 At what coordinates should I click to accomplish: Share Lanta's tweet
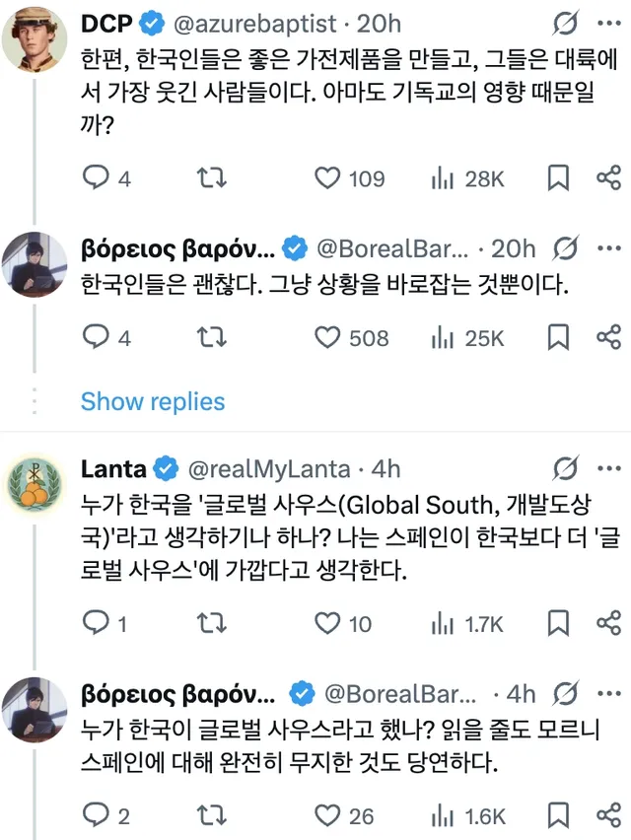(x=608, y=624)
